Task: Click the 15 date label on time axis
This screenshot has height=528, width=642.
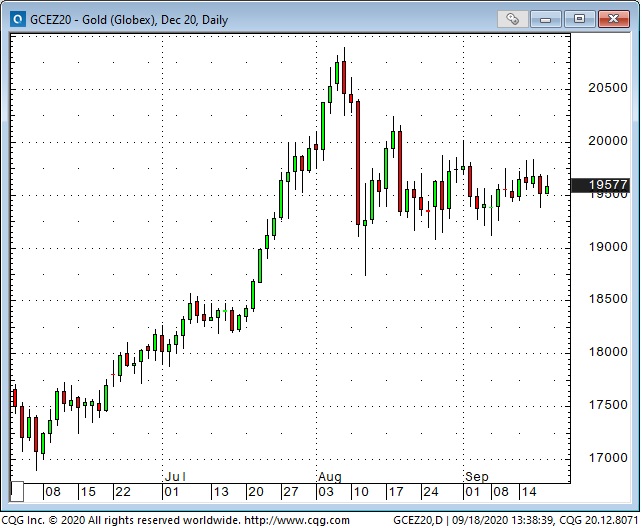Action: pos(88,492)
